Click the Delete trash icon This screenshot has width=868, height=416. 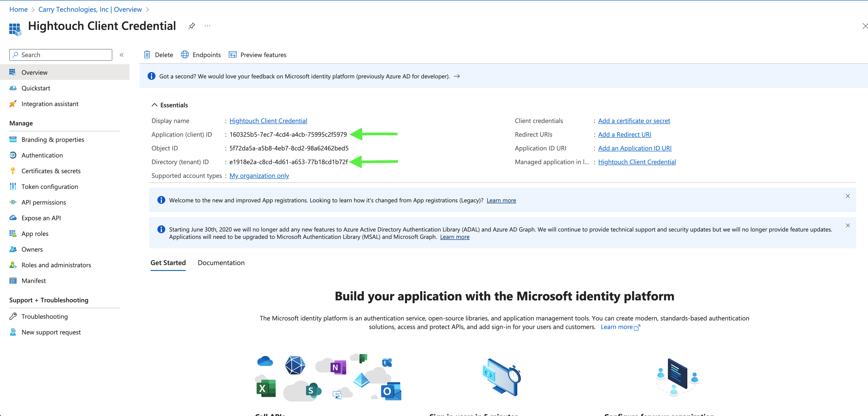click(147, 55)
